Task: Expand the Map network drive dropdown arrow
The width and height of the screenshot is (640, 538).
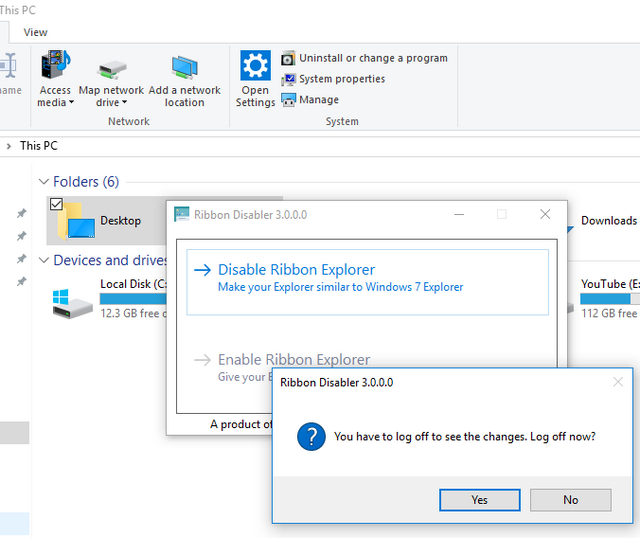Action: pos(124,102)
